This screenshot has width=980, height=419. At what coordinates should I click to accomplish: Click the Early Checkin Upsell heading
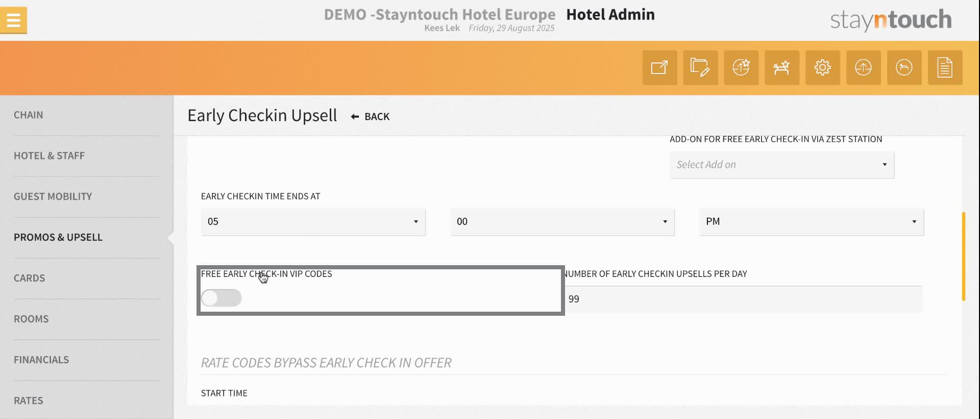point(262,115)
